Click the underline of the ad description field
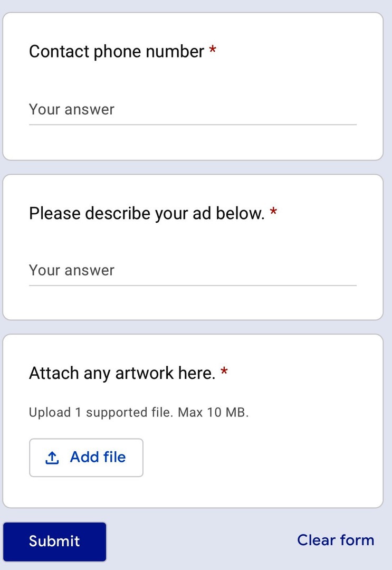 coord(193,286)
